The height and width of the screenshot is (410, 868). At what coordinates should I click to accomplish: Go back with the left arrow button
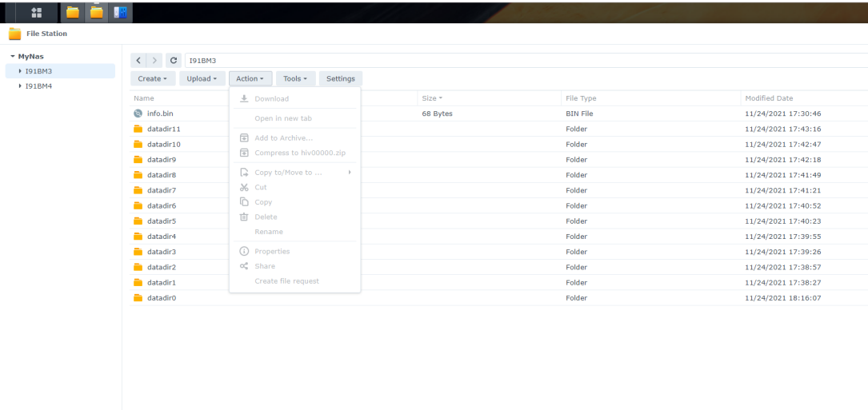coord(138,61)
